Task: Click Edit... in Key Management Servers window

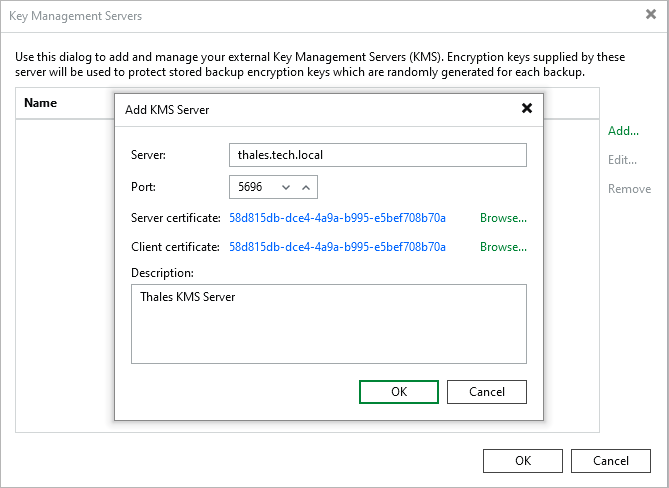Action: 622,160
